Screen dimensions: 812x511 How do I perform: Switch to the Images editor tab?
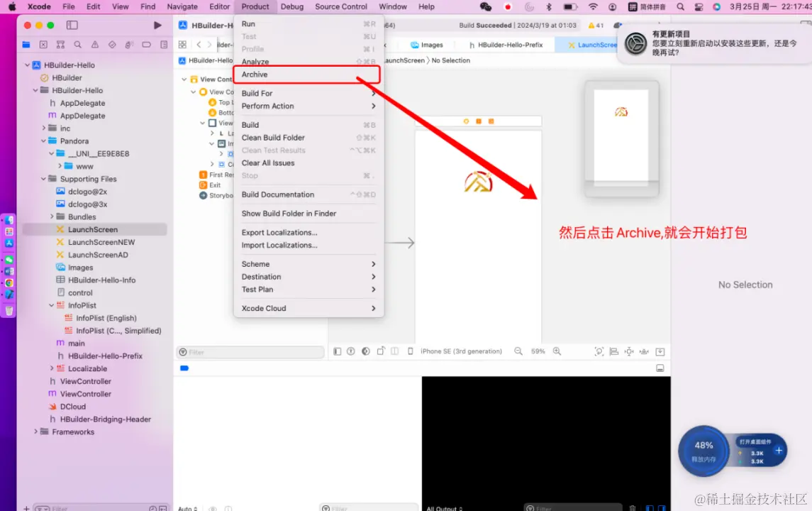427,45
